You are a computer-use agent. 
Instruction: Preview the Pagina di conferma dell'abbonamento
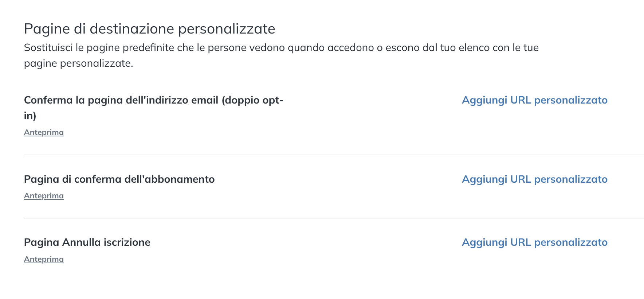44,196
